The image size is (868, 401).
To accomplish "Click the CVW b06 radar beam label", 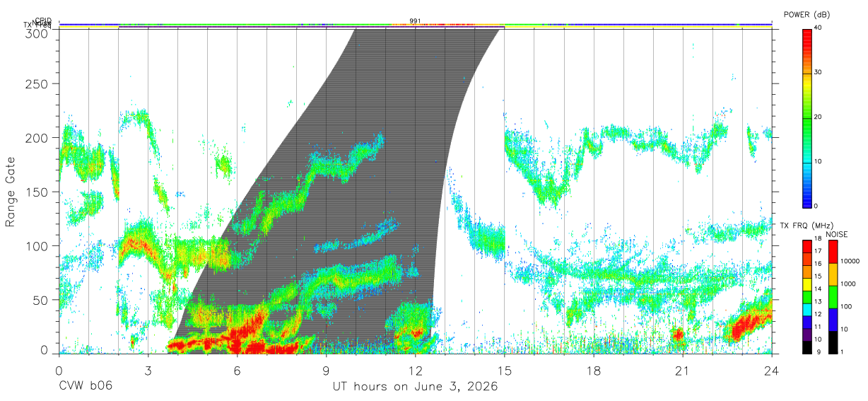I will [86, 387].
